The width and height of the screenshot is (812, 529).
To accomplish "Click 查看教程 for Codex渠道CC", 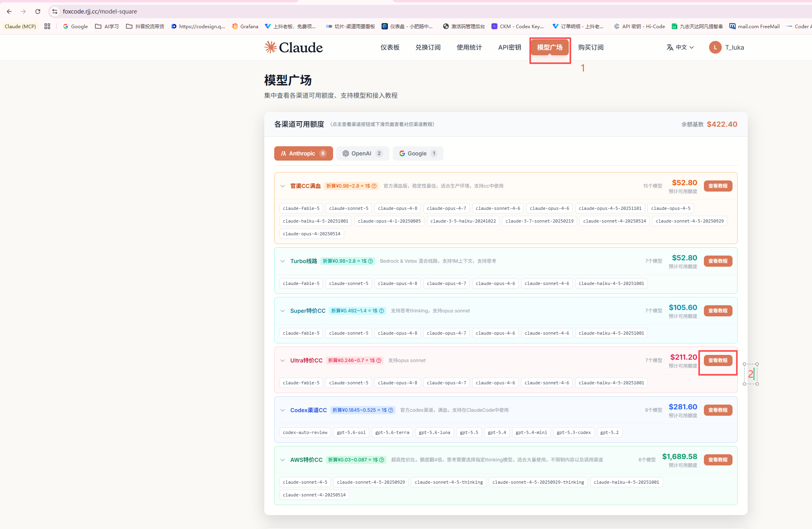I will (x=718, y=410).
